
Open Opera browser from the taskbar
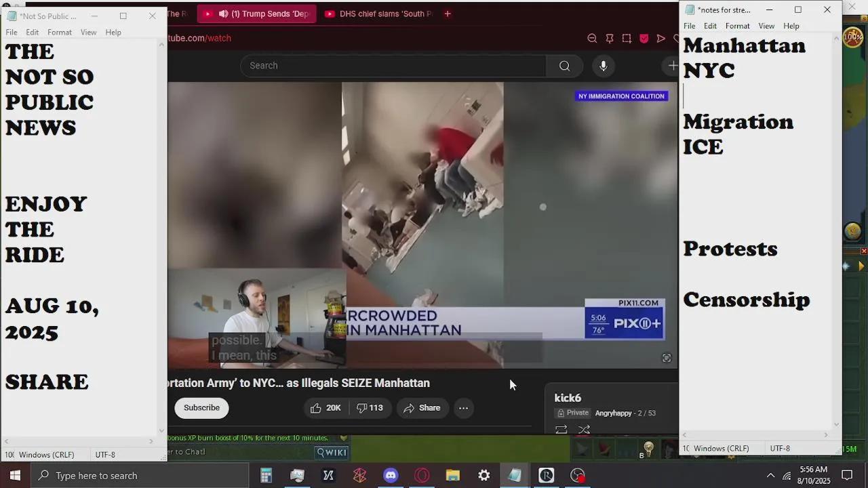tap(422, 476)
